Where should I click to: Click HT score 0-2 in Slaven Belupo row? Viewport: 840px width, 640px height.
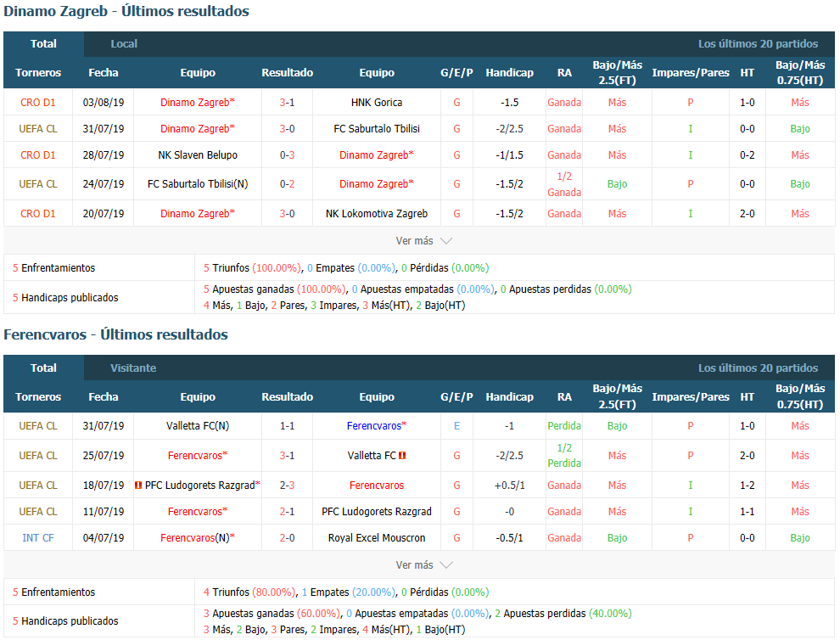(x=748, y=155)
